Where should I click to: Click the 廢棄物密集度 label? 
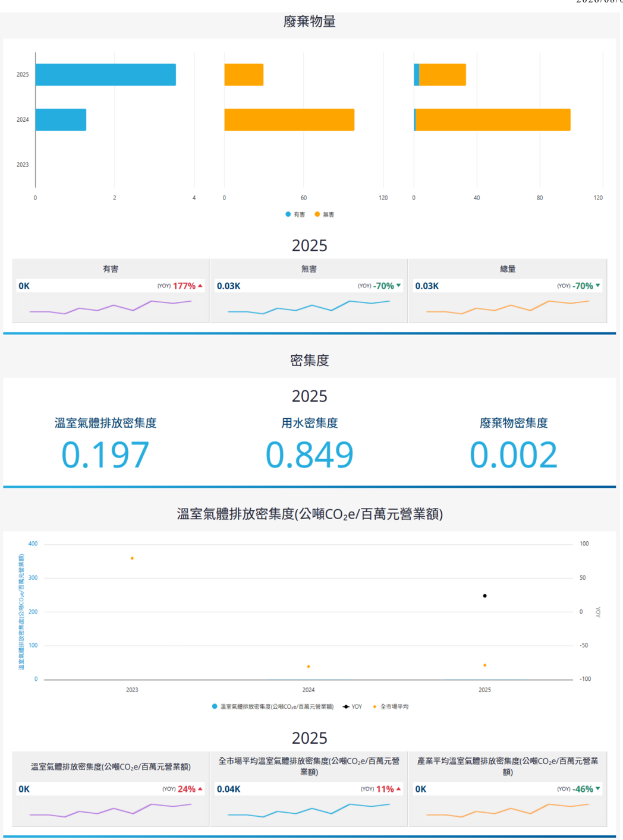tap(514, 423)
